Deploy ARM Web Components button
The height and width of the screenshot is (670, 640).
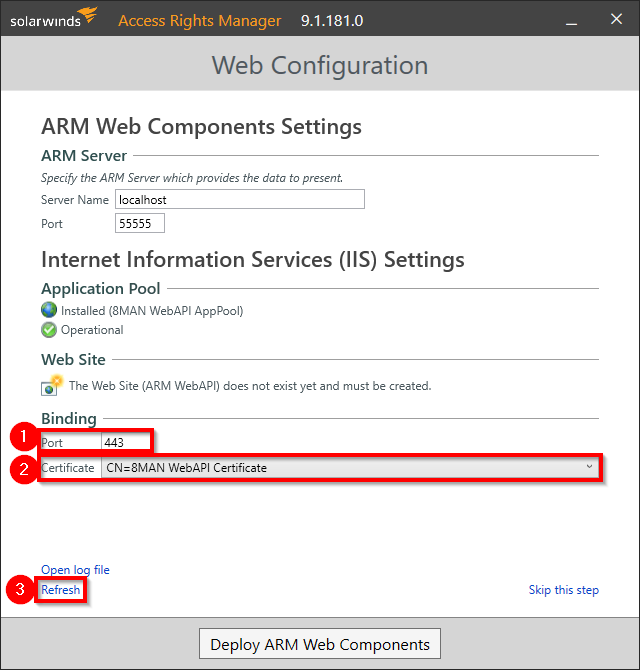pyautogui.click(x=320, y=644)
